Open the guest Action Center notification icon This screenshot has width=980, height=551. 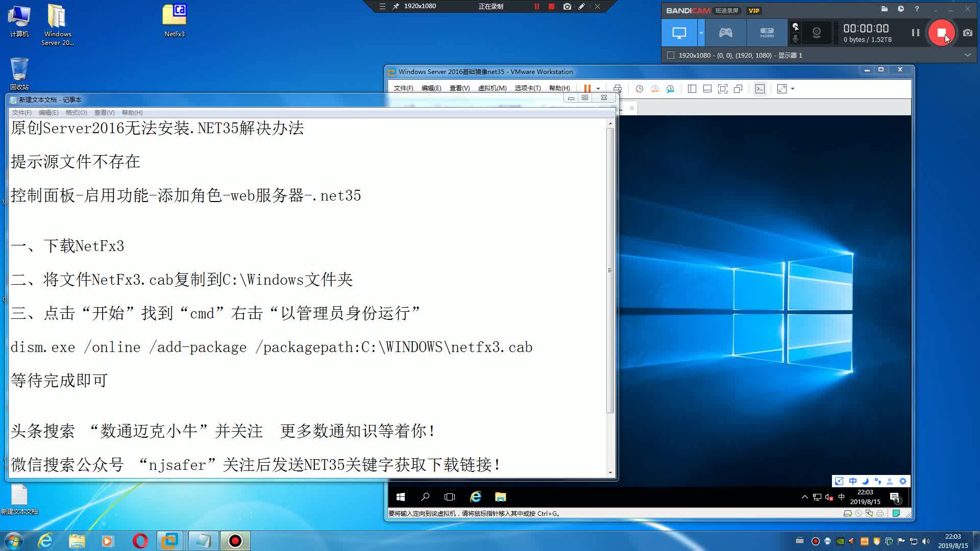(x=895, y=497)
